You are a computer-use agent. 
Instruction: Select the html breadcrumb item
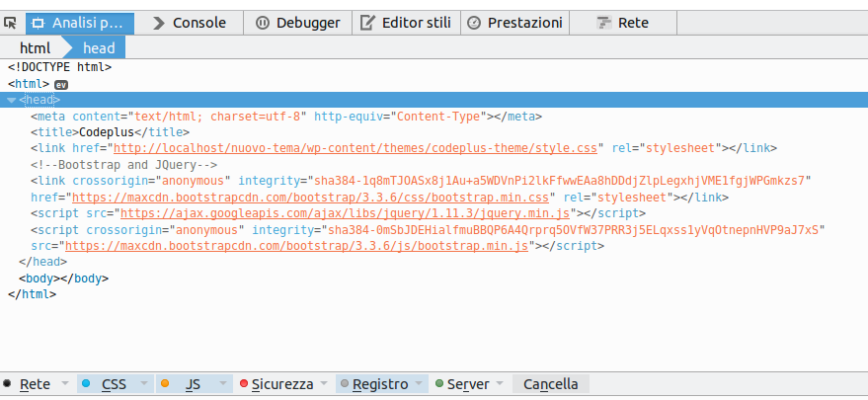pyautogui.click(x=35, y=47)
